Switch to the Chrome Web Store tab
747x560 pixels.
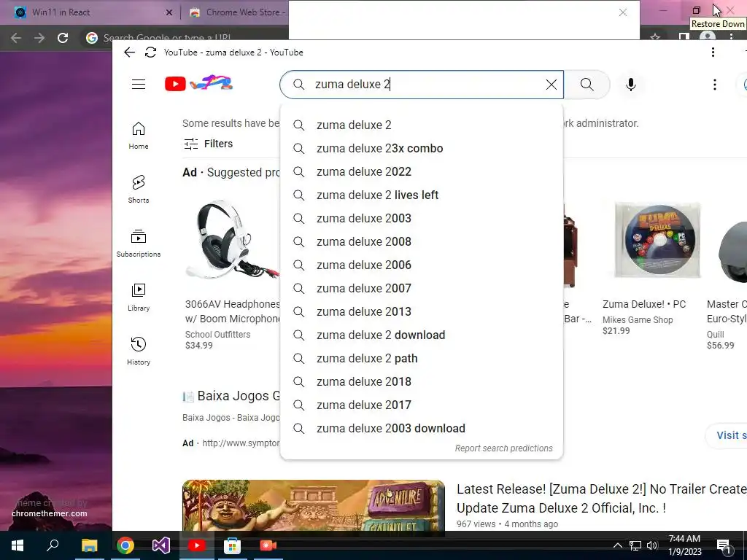[x=239, y=12]
